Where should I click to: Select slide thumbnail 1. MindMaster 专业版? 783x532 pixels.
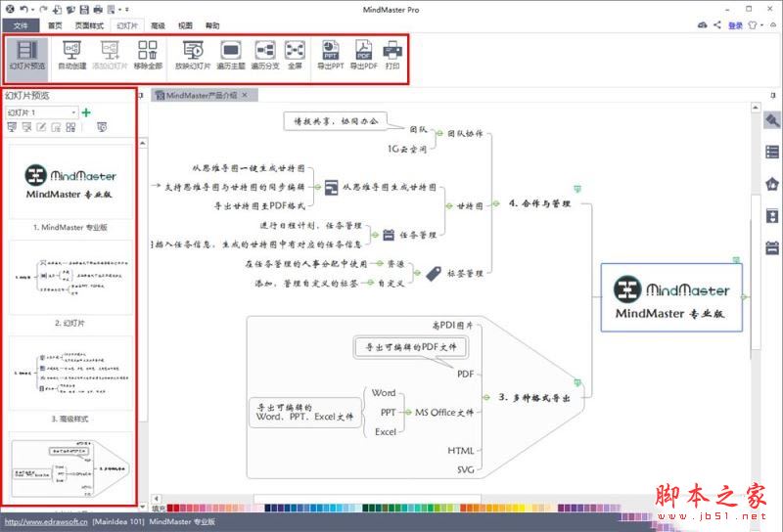(70, 182)
